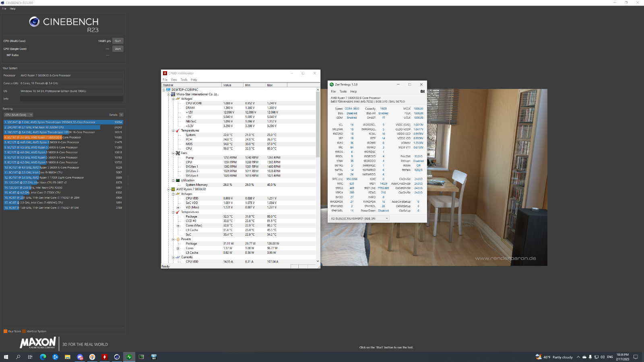Screen dimensions: 644x362
Task: Open HWMonitor View menu
Action: pos(174,80)
